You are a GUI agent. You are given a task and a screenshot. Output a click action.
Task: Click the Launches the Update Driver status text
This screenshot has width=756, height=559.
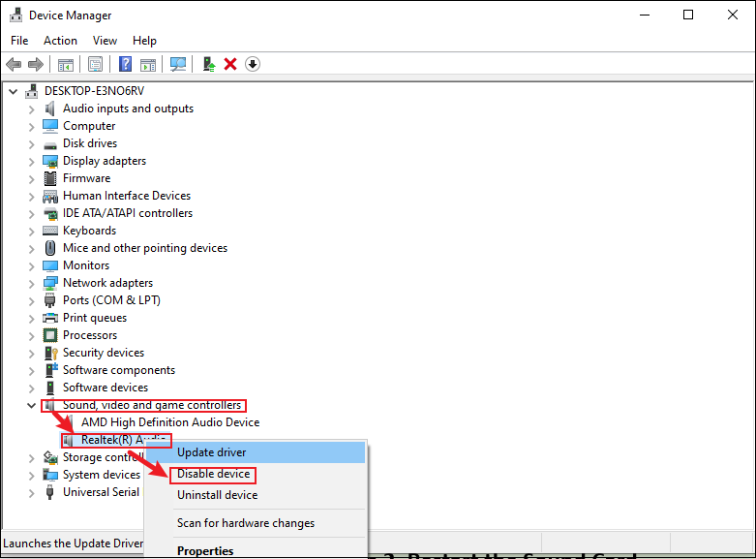[x=73, y=543]
